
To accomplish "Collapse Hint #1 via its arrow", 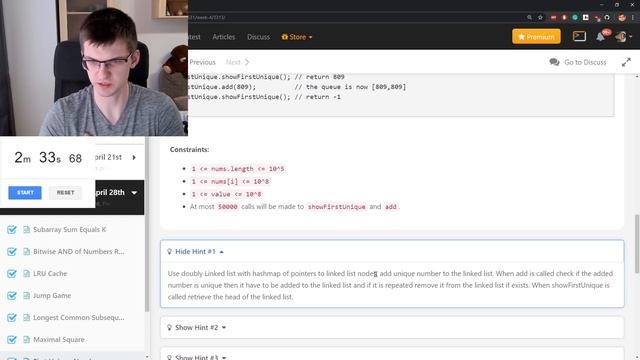I will (x=222, y=252).
